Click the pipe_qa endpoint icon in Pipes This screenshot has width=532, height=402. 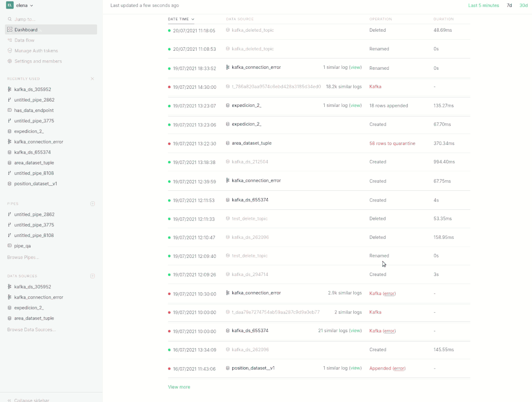tap(10, 246)
